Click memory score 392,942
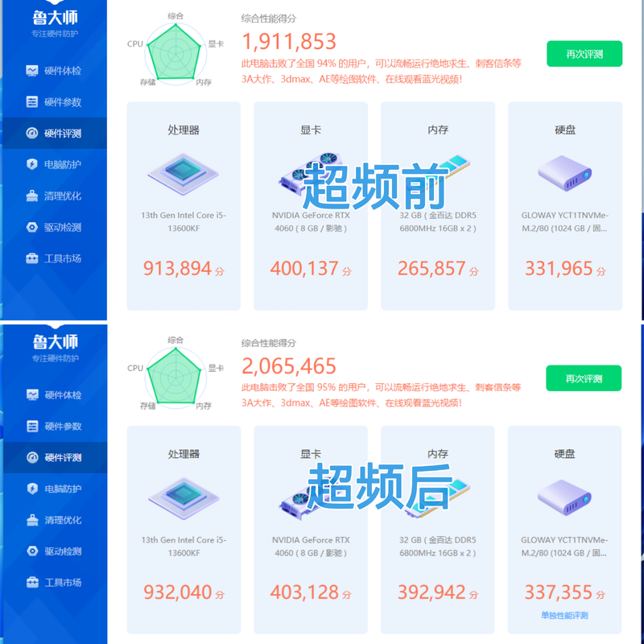This screenshot has height=644, width=644. pos(431,592)
